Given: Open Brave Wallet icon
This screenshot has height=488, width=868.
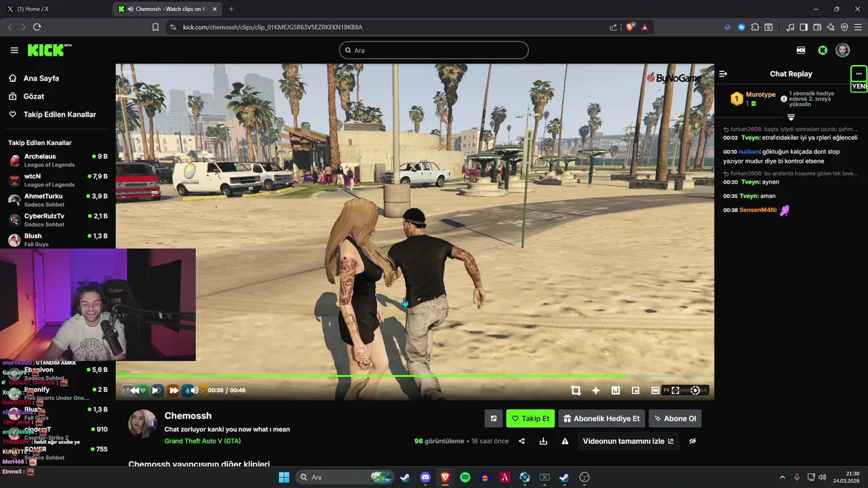Looking at the screenshot, I should pyautogui.click(x=817, y=27).
